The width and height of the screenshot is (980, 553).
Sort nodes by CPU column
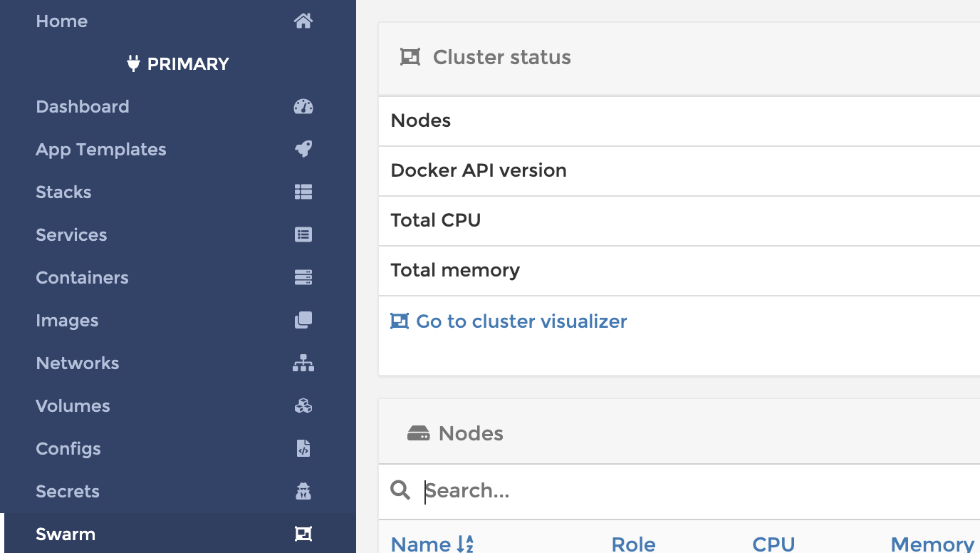[x=773, y=544]
